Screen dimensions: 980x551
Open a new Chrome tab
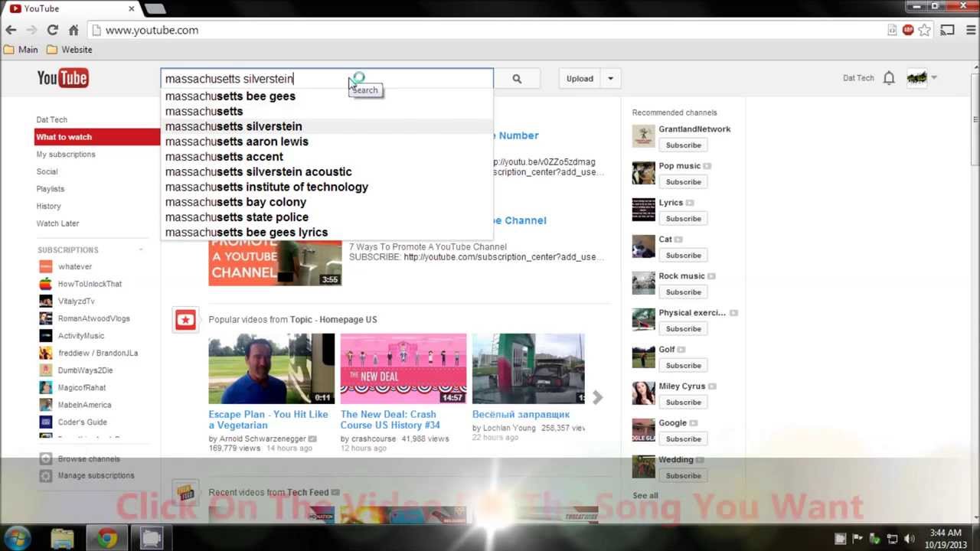(x=155, y=8)
